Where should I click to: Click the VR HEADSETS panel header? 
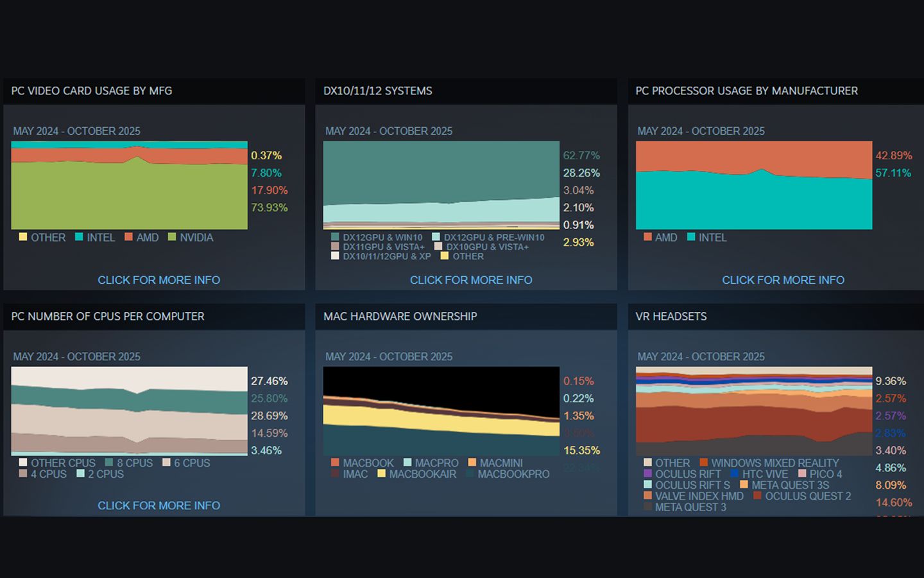(671, 317)
